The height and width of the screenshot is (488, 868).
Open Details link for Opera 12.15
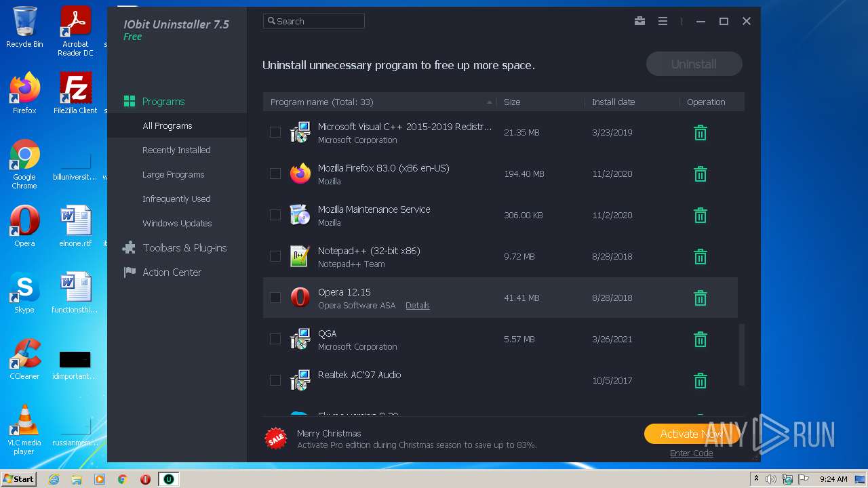pos(417,306)
